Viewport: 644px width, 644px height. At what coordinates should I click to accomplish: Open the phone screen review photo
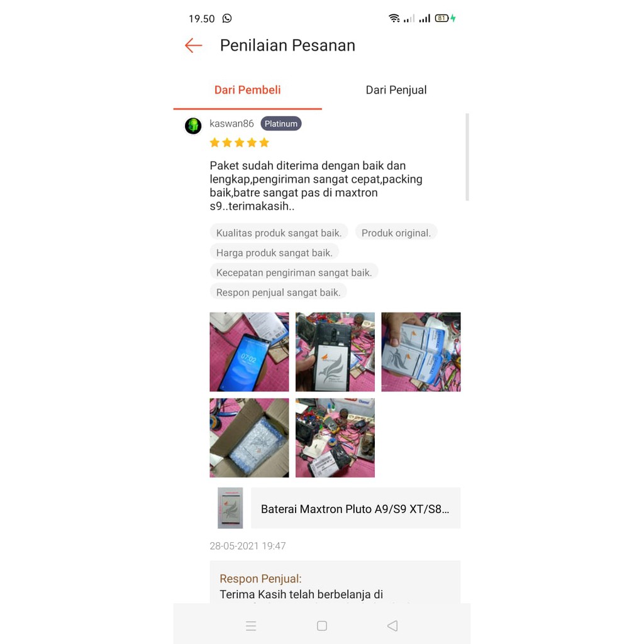coord(249,352)
